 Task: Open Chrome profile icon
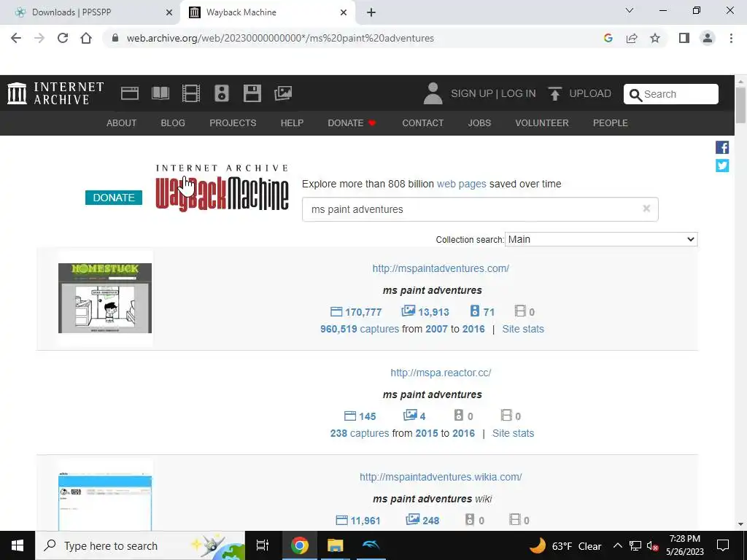[x=708, y=38]
